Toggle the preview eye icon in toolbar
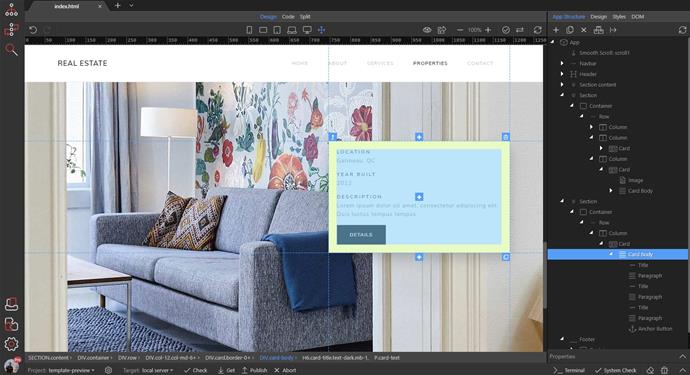Viewport: 690px width, 375px height. tap(427, 30)
